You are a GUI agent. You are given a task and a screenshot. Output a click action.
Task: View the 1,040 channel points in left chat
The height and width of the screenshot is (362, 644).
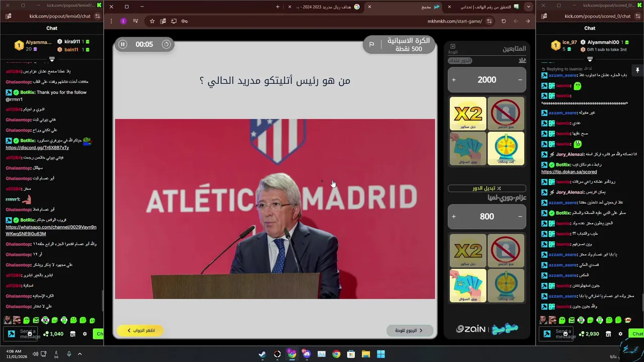pos(53,334)
